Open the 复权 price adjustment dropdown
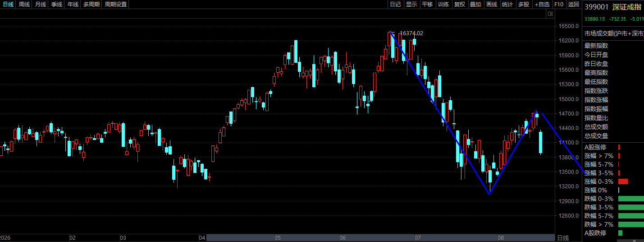 coord(459,5)
